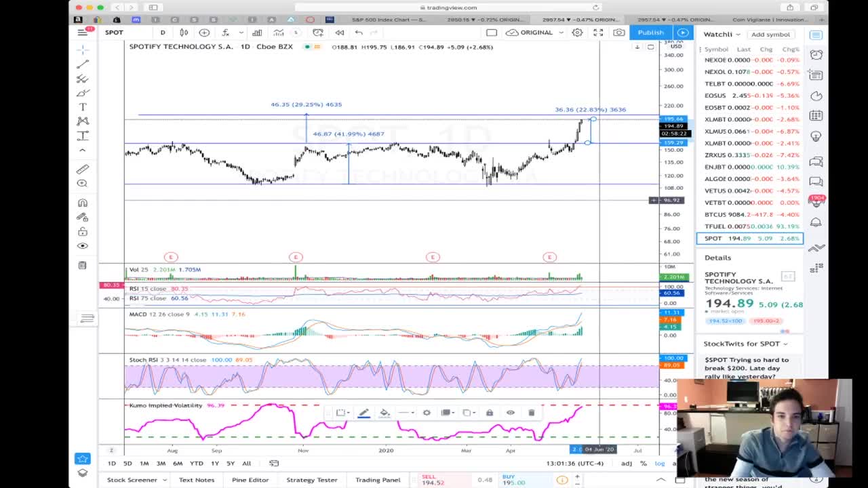Show the All time range
Screen dimensions: 868x488
coord(246,464)
